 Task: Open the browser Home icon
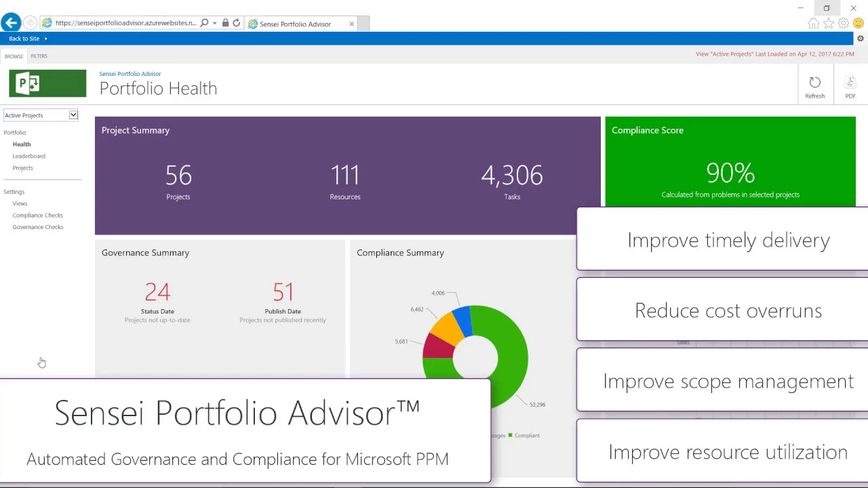tap(813, 24)
